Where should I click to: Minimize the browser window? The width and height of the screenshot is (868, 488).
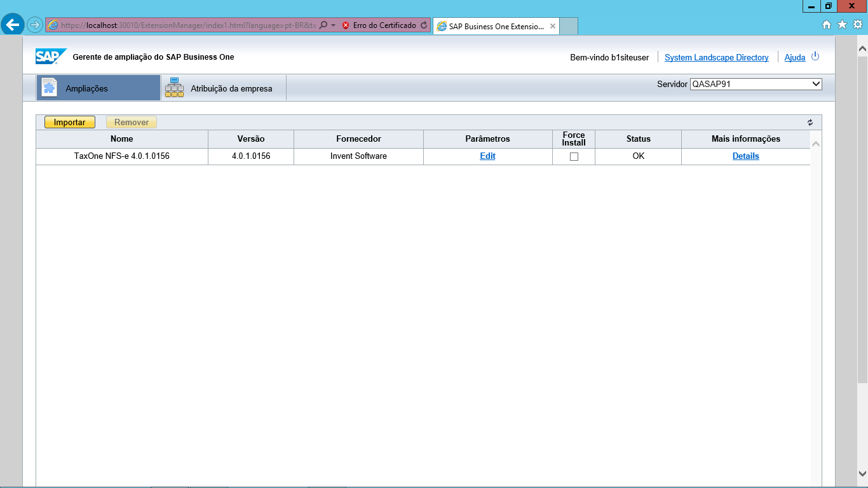811,6
